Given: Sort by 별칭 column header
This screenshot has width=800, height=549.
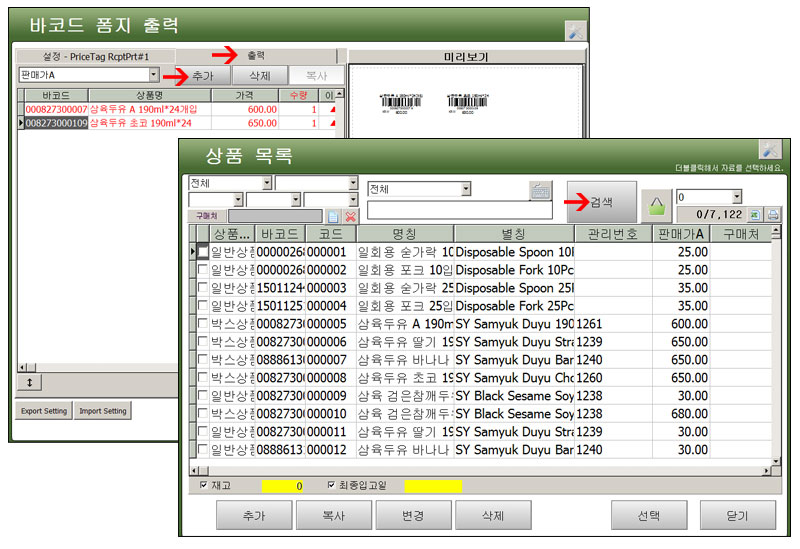Looking at the screenshot, I should pos(514,234).
